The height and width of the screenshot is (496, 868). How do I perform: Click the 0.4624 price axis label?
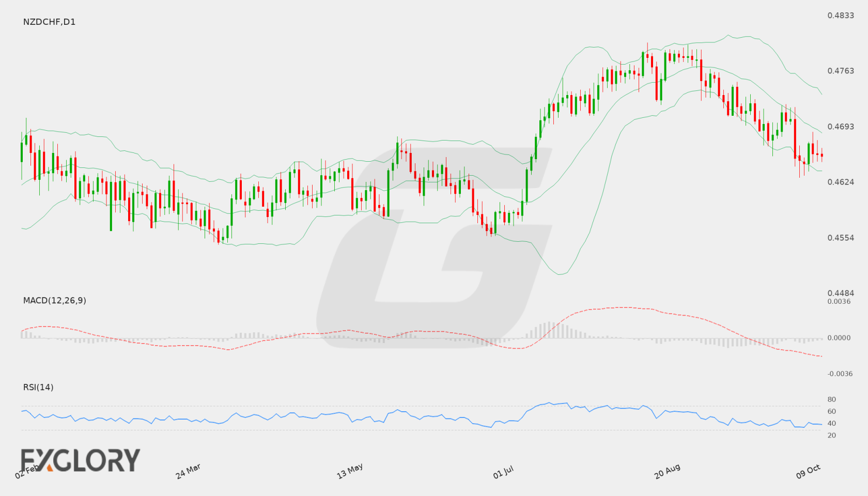point(841,182)
